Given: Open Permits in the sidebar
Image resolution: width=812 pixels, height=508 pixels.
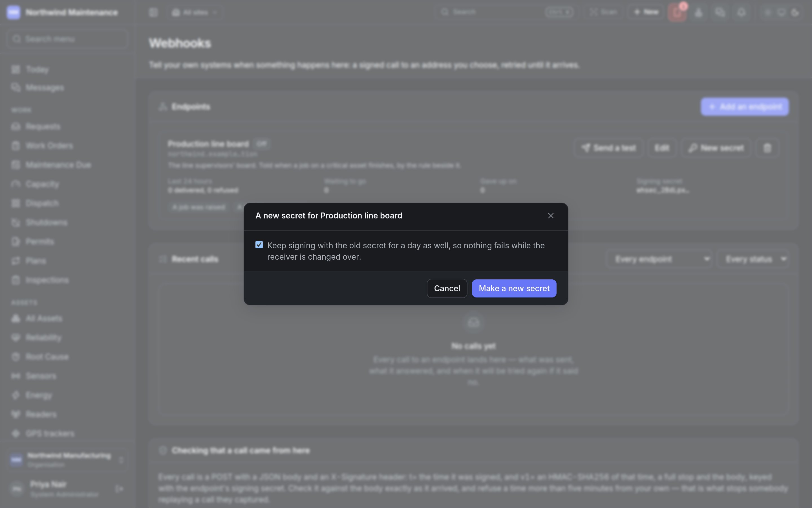Looking at the screenshot, I should pos(67,242).
